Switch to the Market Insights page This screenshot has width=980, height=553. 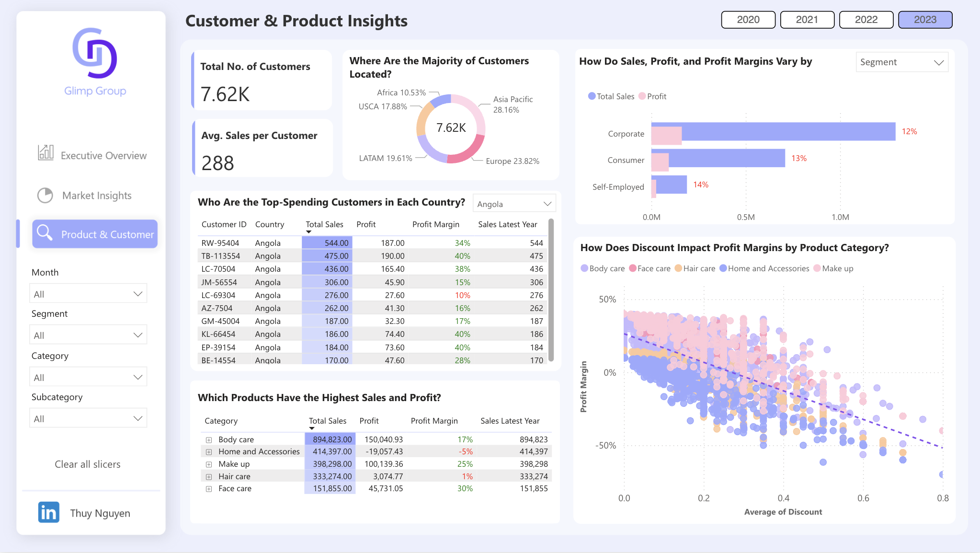96,195
